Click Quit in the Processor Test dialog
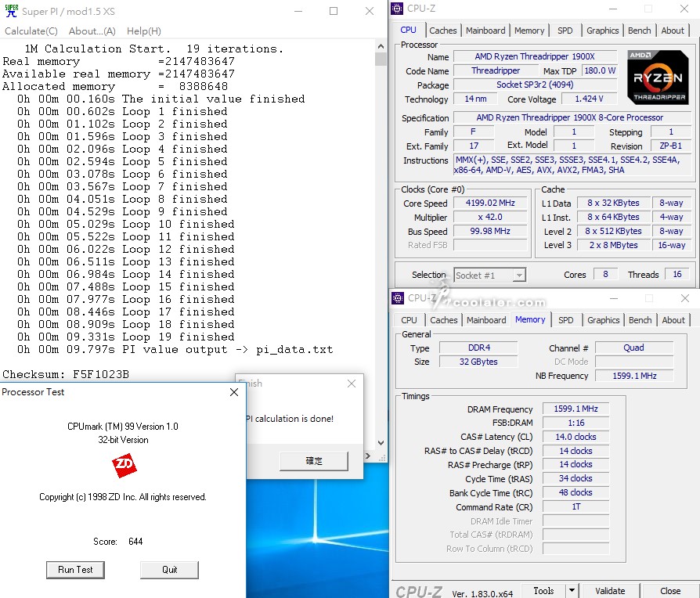The width and height of the screenshot is (700, 598). [169, 570]
